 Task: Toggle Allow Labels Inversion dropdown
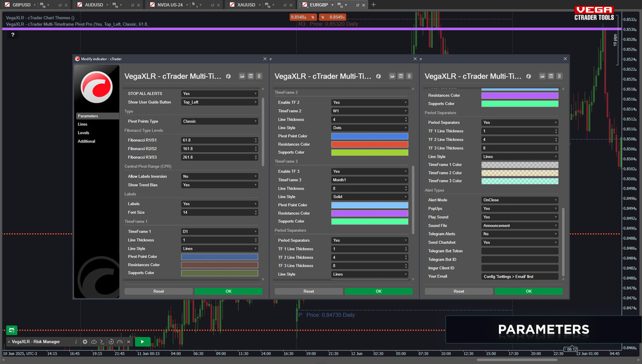(x=220, y=176)
